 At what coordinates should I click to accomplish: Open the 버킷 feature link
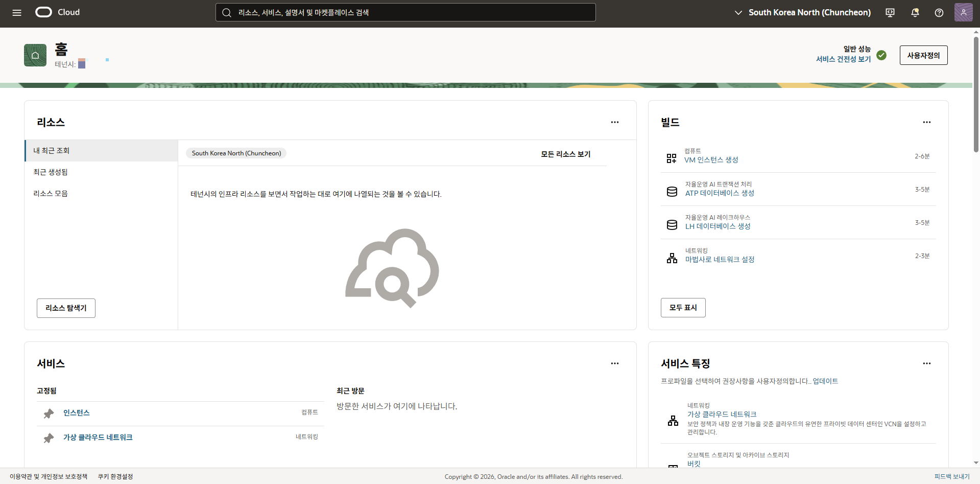point(694,464)
